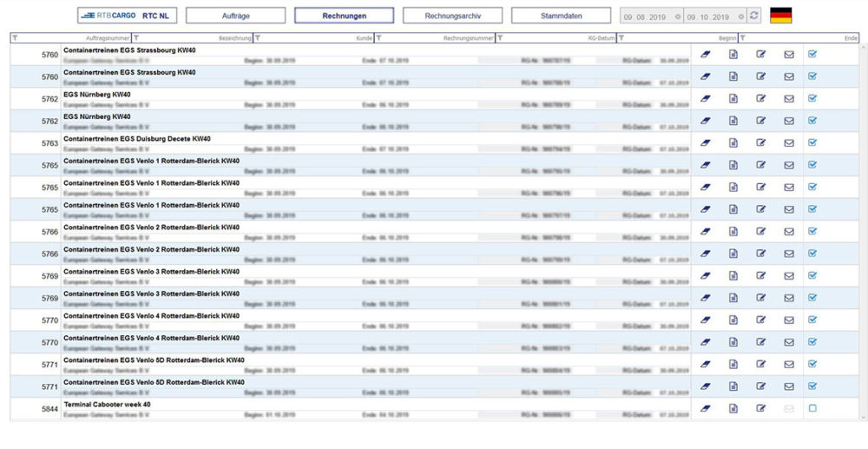Switch to the Aufträge tab
Image resolution: width=868 pixels, height=449 pixels.
tap(235, 16)
